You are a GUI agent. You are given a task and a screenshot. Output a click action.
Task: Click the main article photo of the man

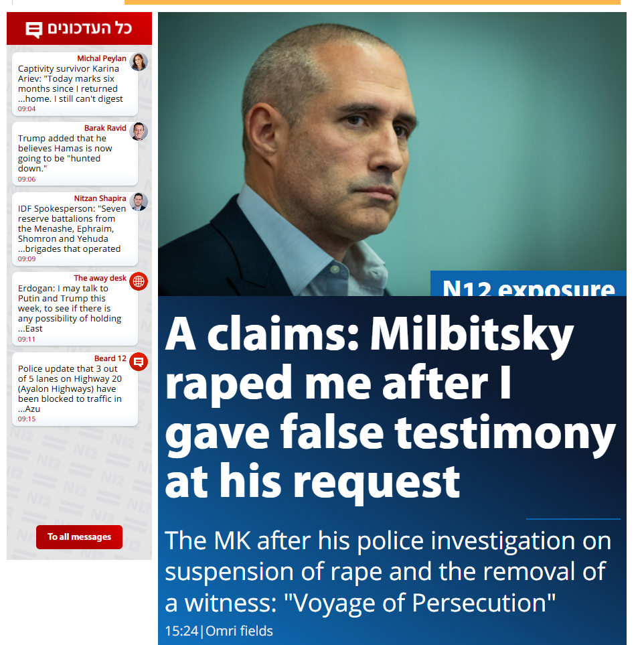[x=392, y=154]
